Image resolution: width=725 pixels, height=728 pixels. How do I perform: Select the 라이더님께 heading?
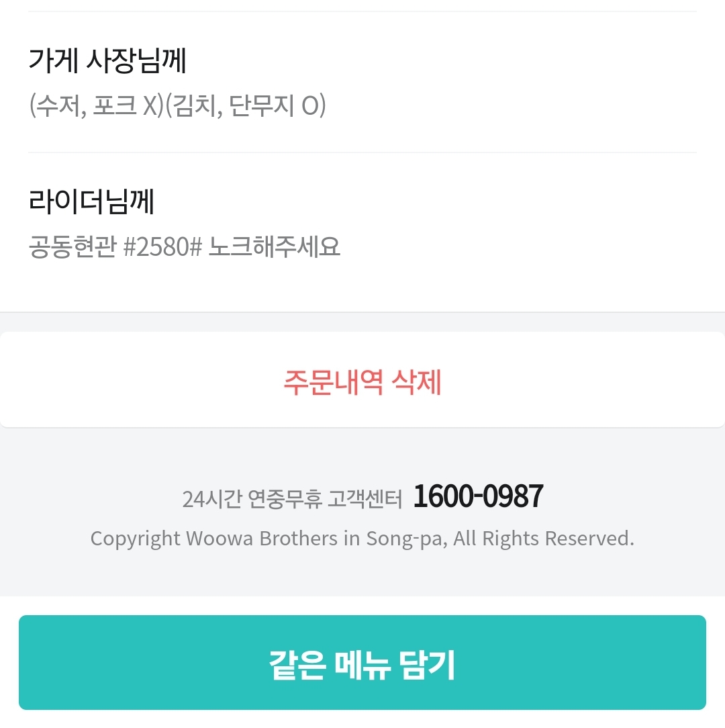pyautogui.click(x=91, y=201)
